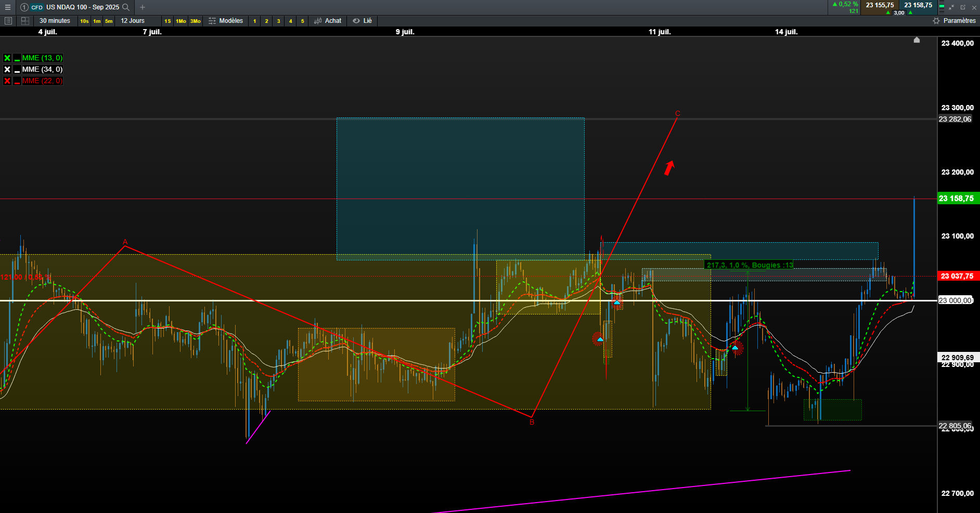Collapse chart using shrink arrows icon
The image size is (980, 513).
pyautogui.click(x=951, y=7)
